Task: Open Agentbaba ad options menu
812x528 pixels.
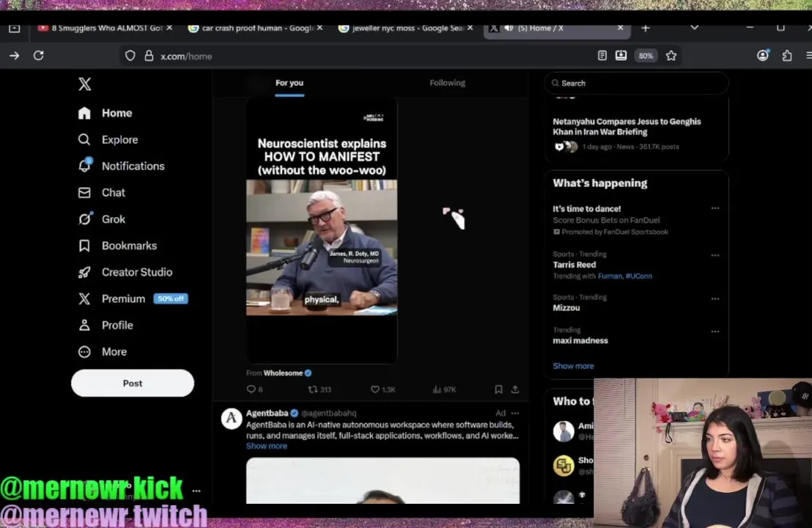Action: 514,413
